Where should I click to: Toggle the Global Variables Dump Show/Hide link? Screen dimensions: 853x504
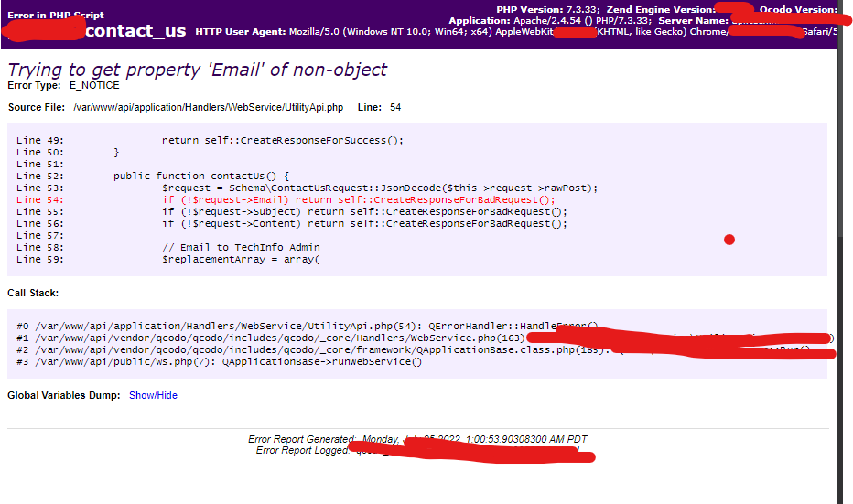click(x=153, y=395)
